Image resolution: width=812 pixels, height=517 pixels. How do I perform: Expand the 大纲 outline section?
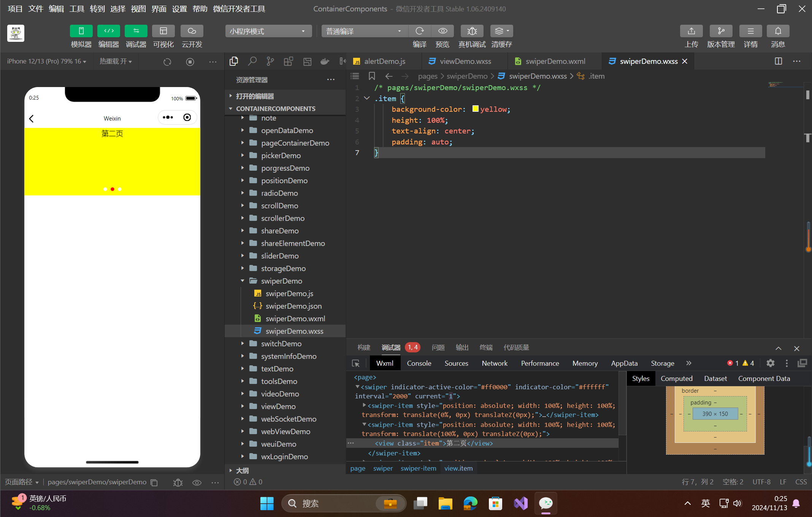285,470
